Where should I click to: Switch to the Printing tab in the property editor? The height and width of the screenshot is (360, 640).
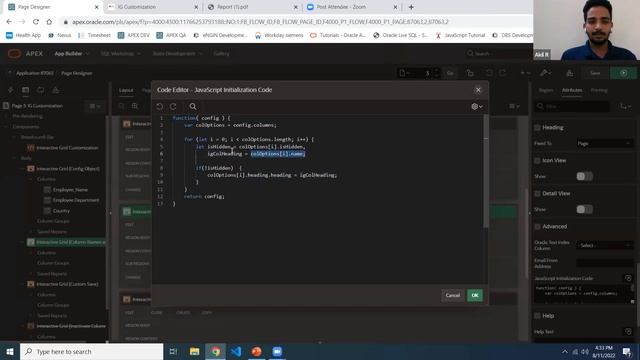tap(599, 90)
